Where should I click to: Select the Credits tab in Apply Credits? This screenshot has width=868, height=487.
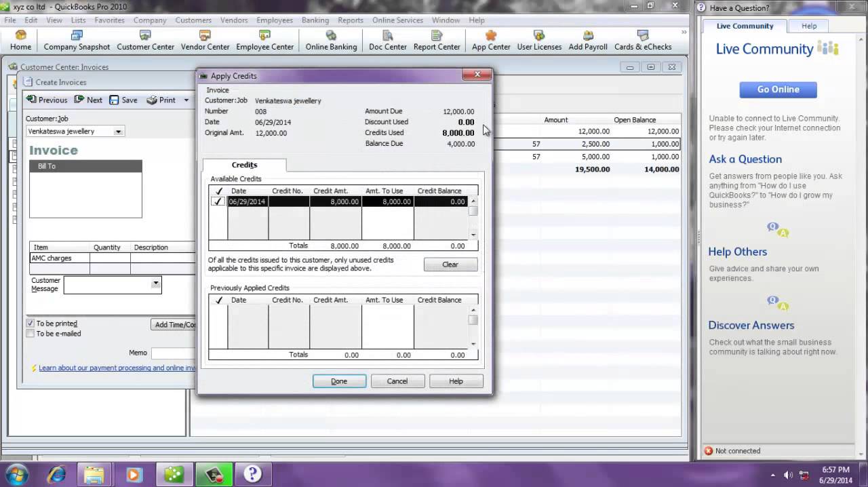click(x=244, y=165)
